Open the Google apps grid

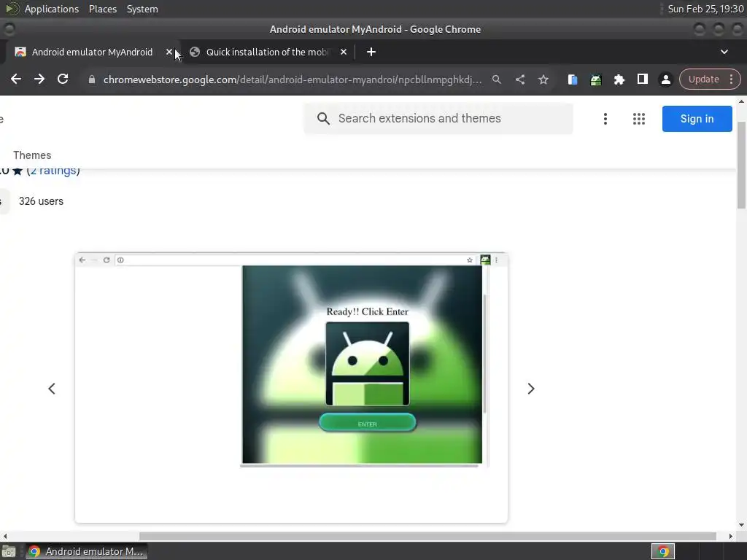click(x=639, y=119)
